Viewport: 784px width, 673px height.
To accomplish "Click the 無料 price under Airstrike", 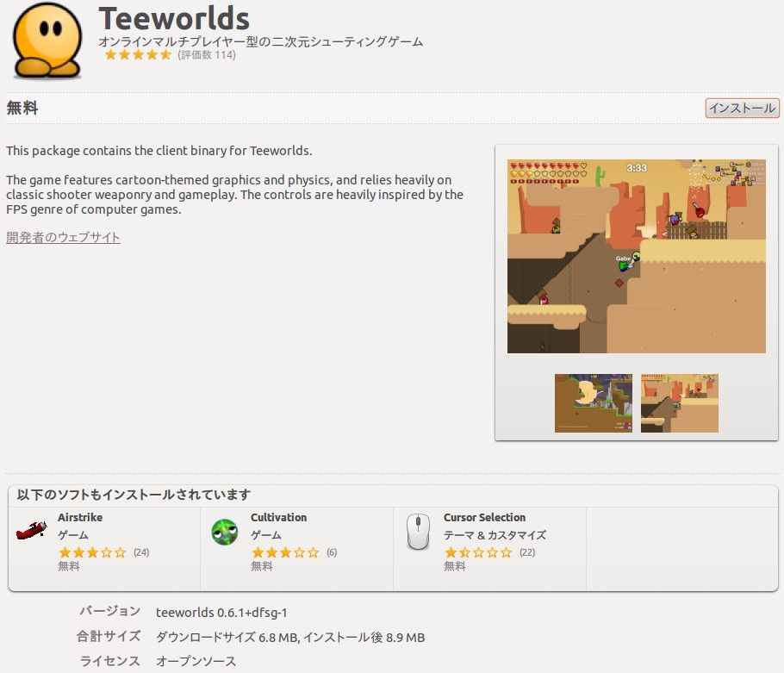I will coord(69,566).
